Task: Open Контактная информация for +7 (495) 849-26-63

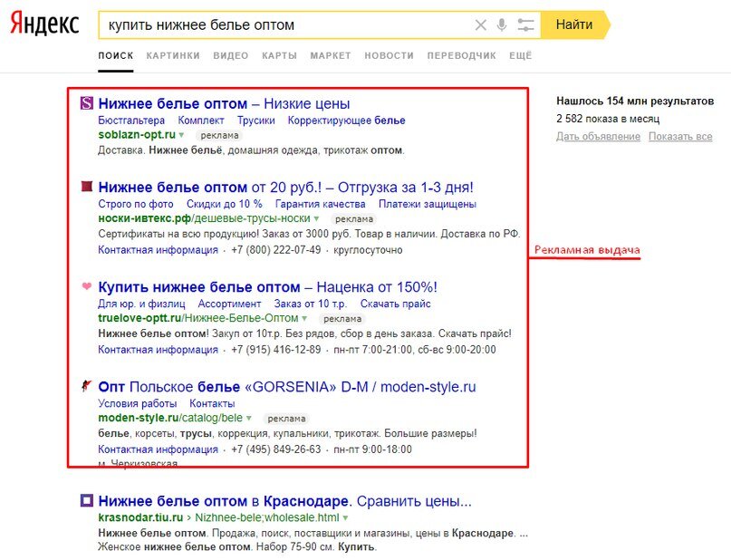Action: (158, 449)
